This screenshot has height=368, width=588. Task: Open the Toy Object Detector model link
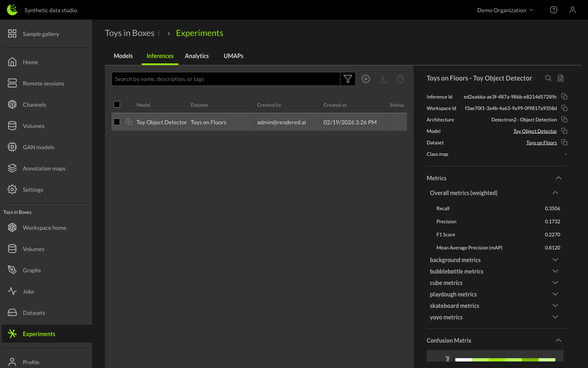(x=535, y=131)
